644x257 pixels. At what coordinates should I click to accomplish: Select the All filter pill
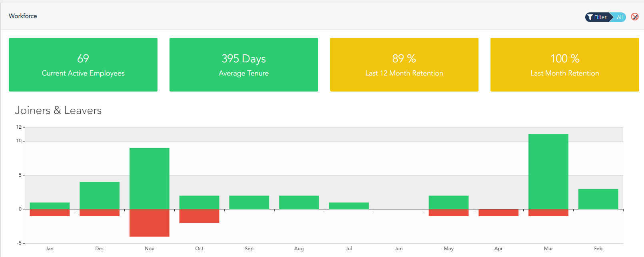(619, 17)
